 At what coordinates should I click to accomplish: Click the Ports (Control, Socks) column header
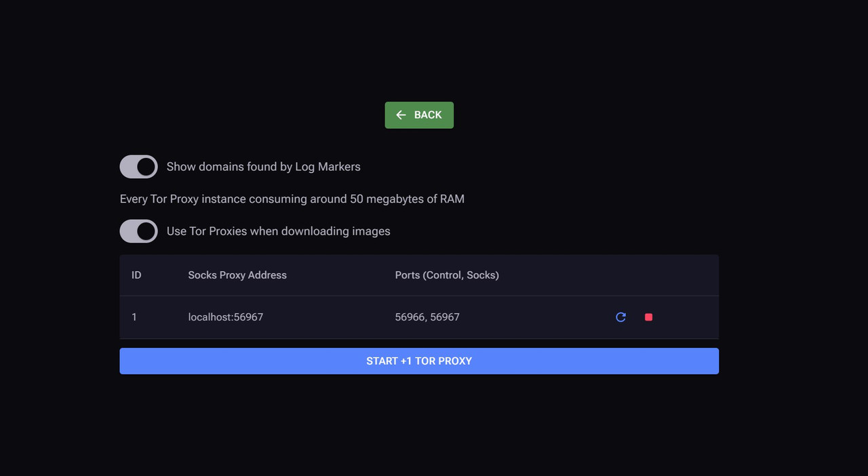click(447, 275)
